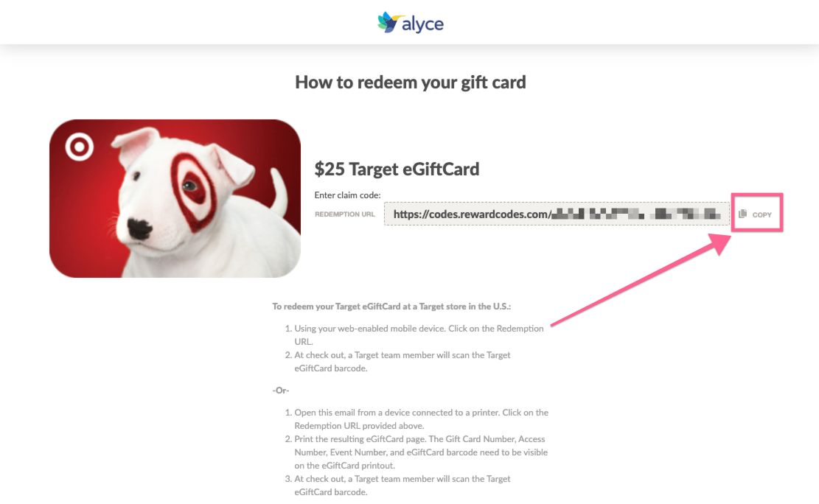Image resolution: width=819 pixels, height=504 pixels.
Task: Click the "Enter claim code:" label
Action: pos(347,195)
